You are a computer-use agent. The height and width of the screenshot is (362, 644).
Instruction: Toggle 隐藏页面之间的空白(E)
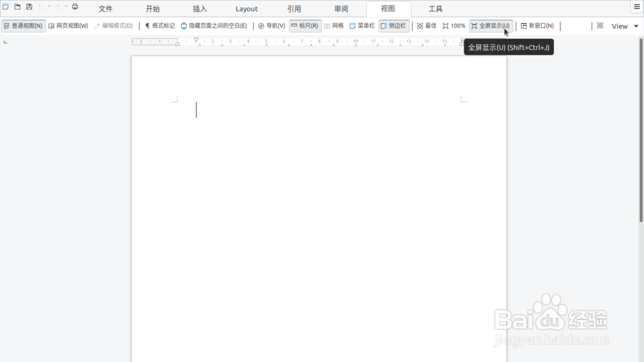[214, 26]
